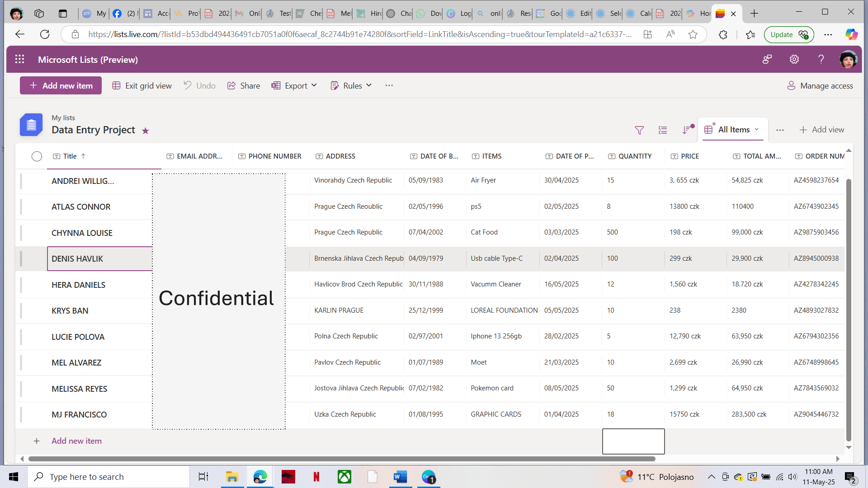The height and width of the screenshot is (488, 868).
Task: Go back with browser back arrow
Action: tap(19, 34)
